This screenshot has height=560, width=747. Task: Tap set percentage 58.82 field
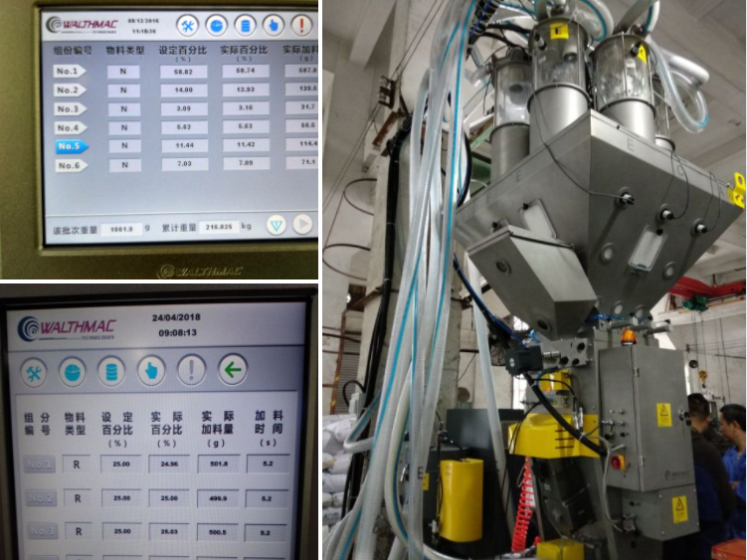tap(183, 72)
